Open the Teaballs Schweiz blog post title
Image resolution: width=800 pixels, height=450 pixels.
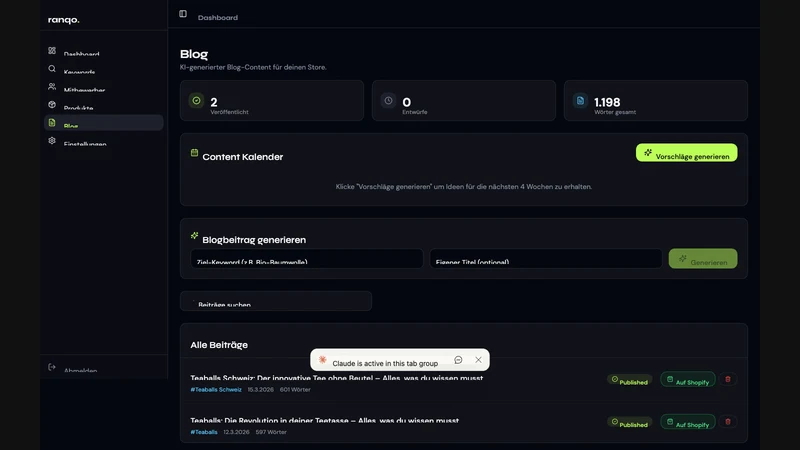point(337,378)
